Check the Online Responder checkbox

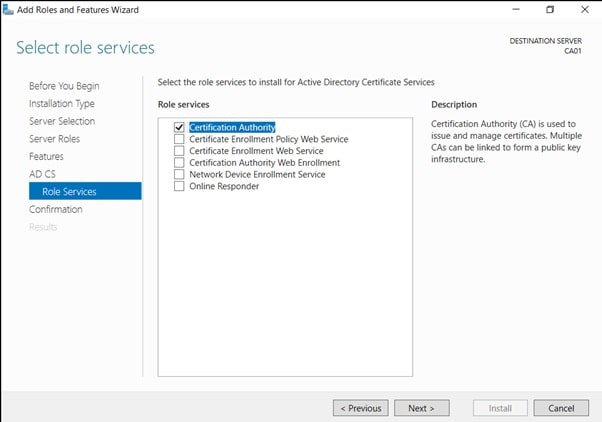point(179,186)
